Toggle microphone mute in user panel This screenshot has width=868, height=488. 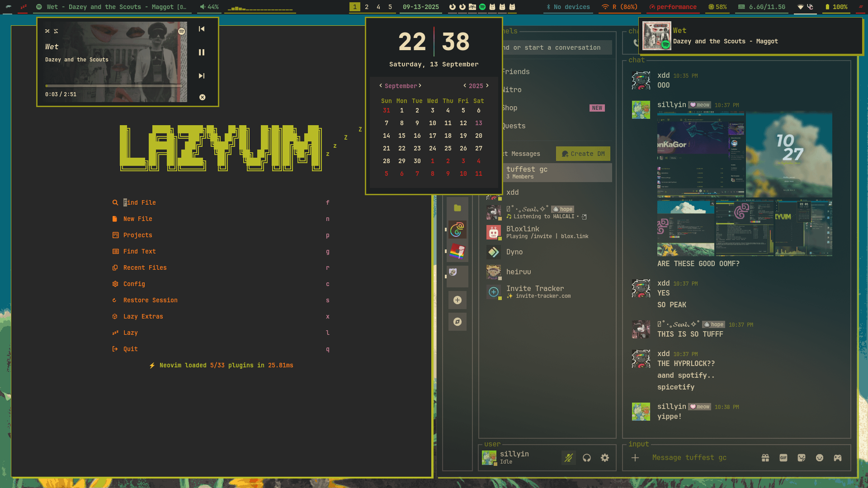569,458
